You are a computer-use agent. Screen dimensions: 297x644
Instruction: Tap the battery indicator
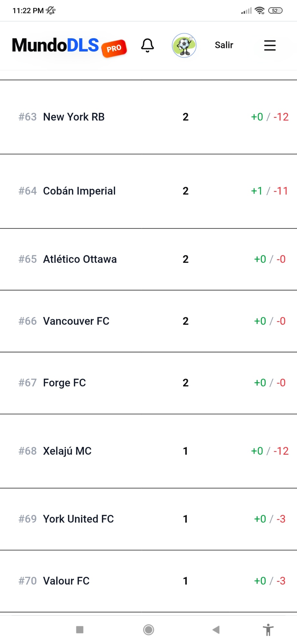click(x=275, y=11)
